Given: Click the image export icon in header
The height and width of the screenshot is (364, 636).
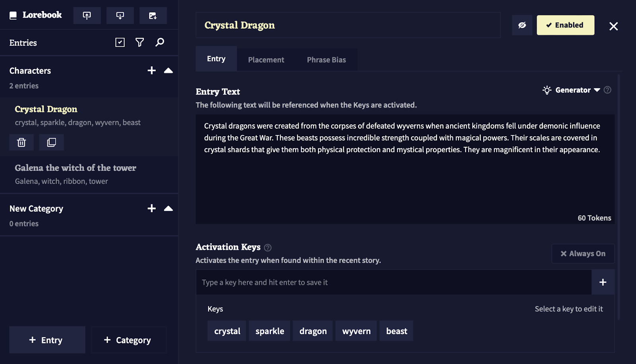Looking at the screenshot, I should (153, 15).
